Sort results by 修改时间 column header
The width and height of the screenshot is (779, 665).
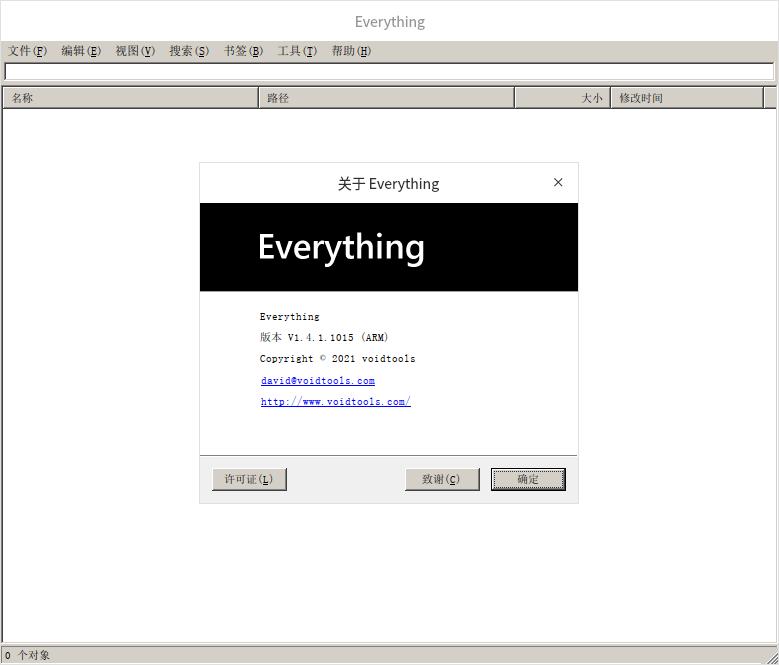point(687,98)
